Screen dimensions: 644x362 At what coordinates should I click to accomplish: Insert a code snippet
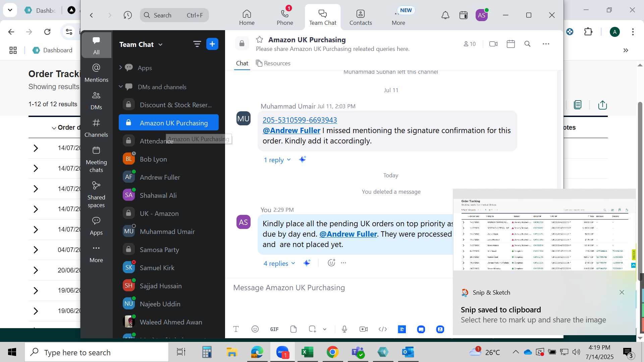pyautogui.click(x=383, y=329)
